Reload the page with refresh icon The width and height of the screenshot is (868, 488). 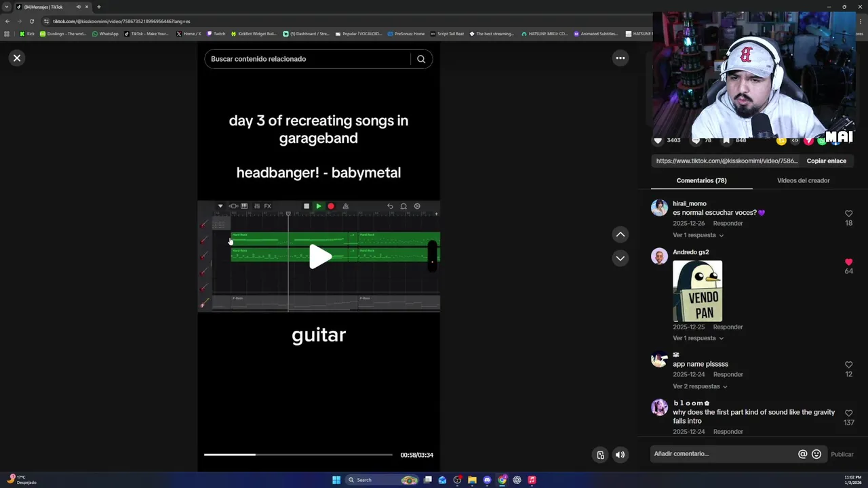pyautogui.click(x=31, y=21)
